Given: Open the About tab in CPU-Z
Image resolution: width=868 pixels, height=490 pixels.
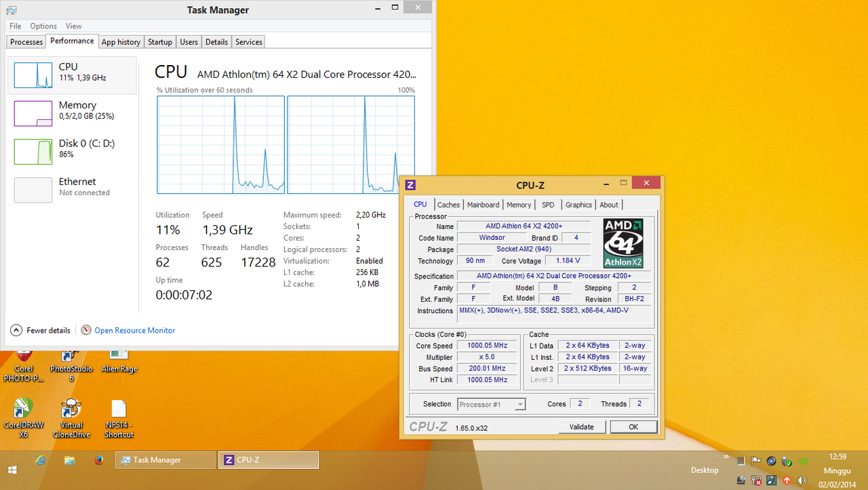Looking at the screenshot, I should click(x=609, y=205).
